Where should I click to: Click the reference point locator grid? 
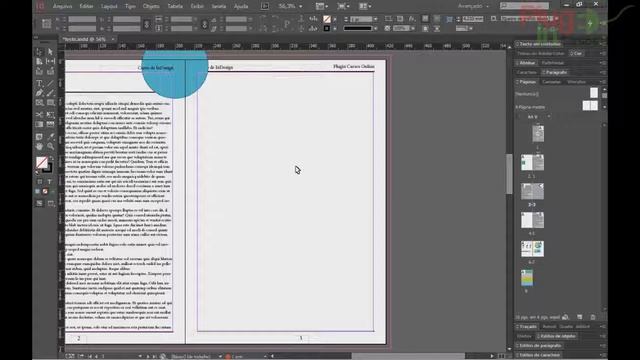(x=47, y=24)
